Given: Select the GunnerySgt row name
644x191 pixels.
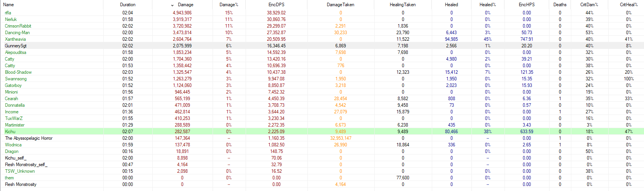Looking at the screenshot, I should (x=16, y=46).
